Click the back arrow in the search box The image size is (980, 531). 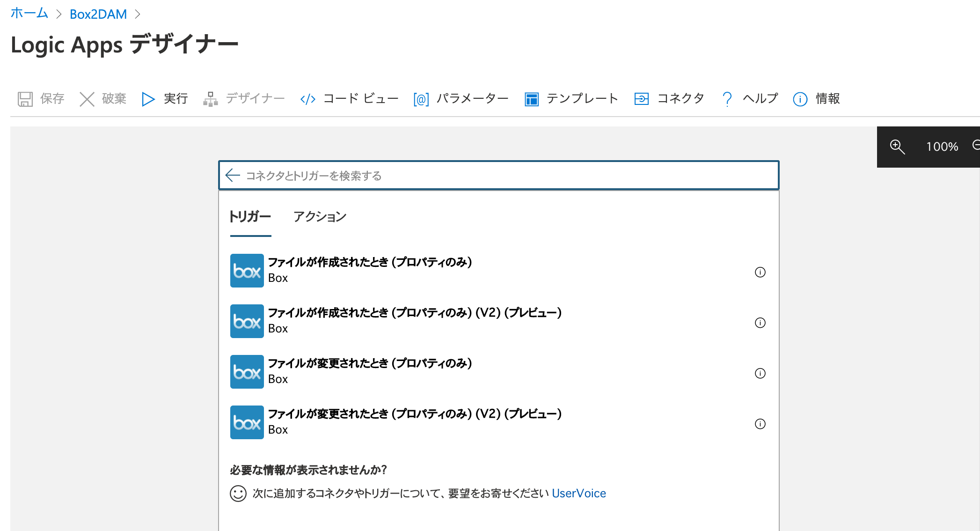pyautogui.click(x=233, y=175)
